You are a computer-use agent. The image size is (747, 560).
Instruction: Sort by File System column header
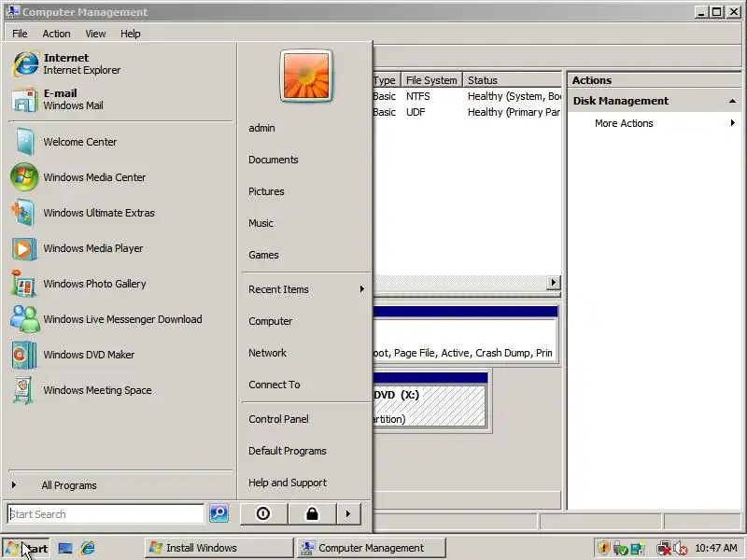point(431,80)
